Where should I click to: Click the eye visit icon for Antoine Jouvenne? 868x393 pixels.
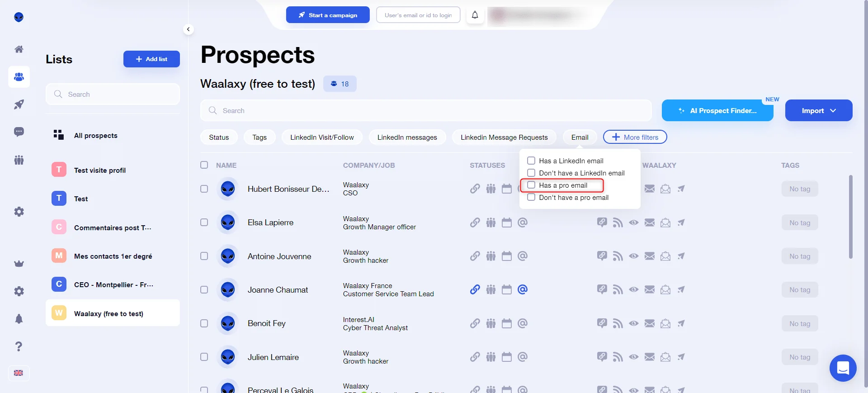coord(633,256)
